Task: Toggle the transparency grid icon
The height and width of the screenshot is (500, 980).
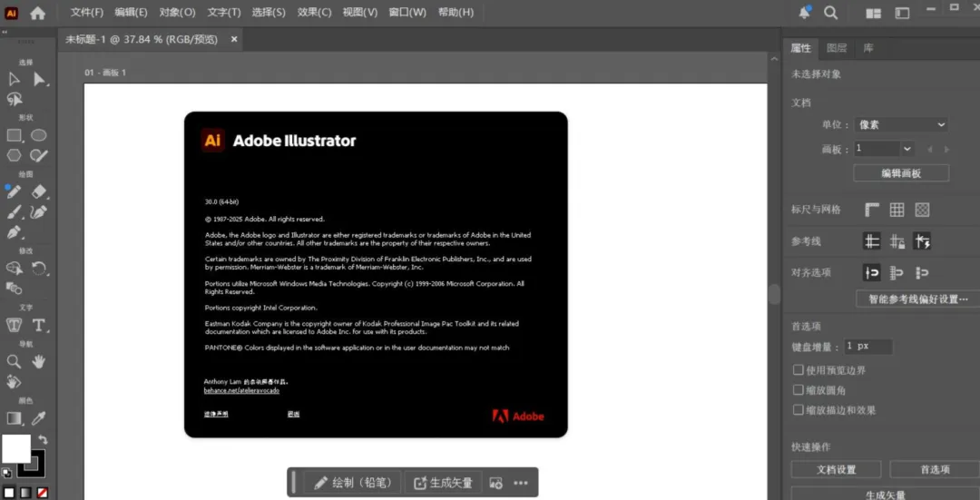Action: 922,210
